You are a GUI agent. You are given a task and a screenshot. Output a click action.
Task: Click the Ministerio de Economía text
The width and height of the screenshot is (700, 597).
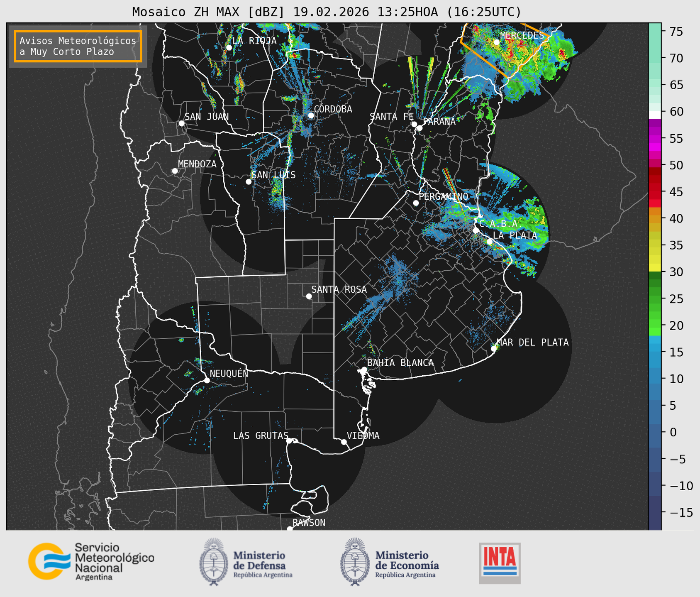(407, 563)
